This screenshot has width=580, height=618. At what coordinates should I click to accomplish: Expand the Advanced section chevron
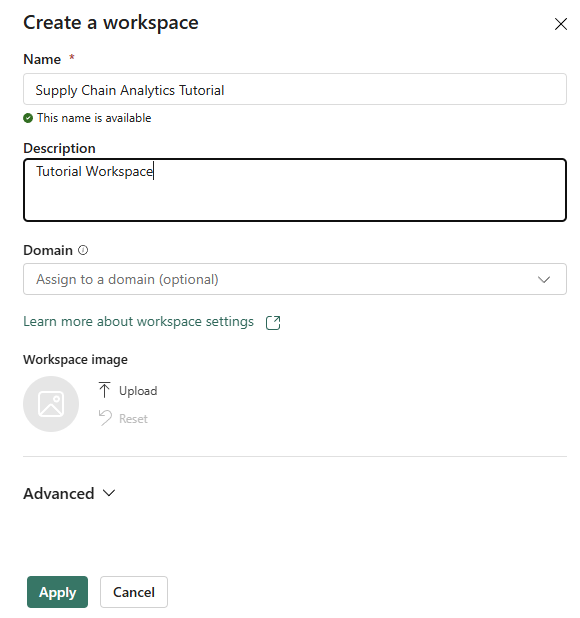pyautogui.click(x=109, y=493)
